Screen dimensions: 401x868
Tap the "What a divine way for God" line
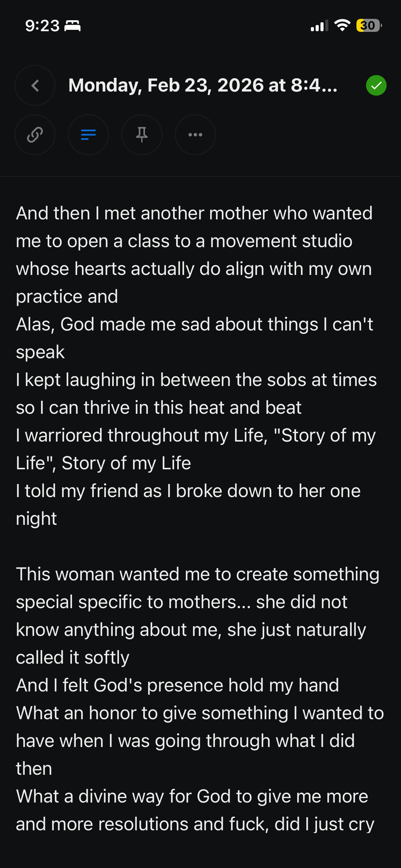pos(192,796)
